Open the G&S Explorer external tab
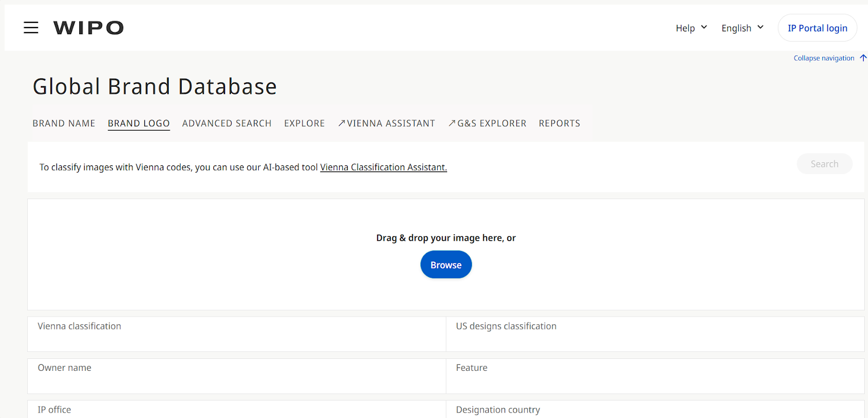The width and height of the screenshot is (868, 418). coord(487,124)
